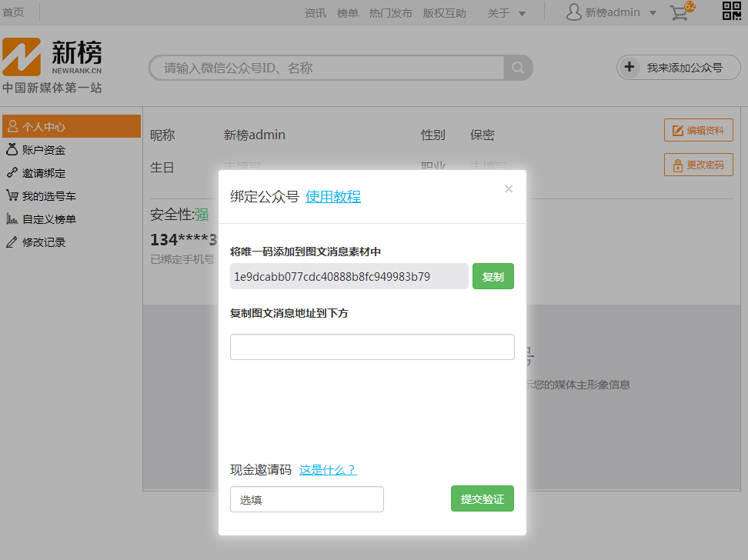This screenshot has width=748, height=560.
Task: Open the 版权互助 menu item
Action: click(x=444, y=13)
